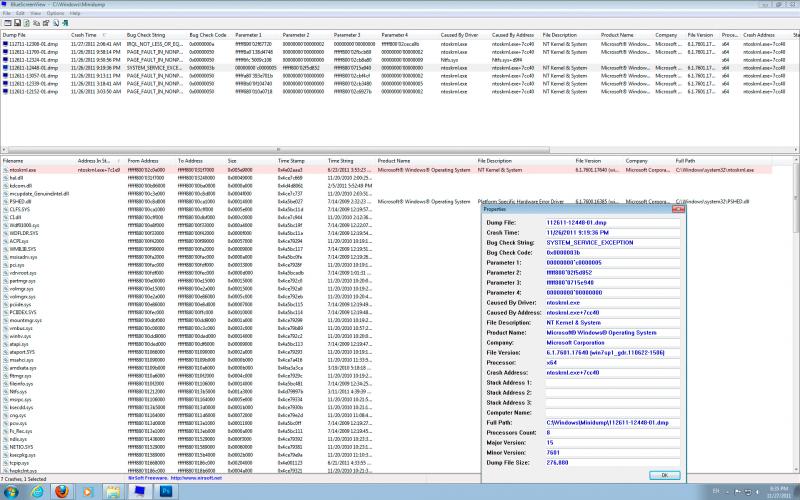Select the kdcom.dll driver row
Viewport: 800px width, 500px height.
[x=386, y=186]
